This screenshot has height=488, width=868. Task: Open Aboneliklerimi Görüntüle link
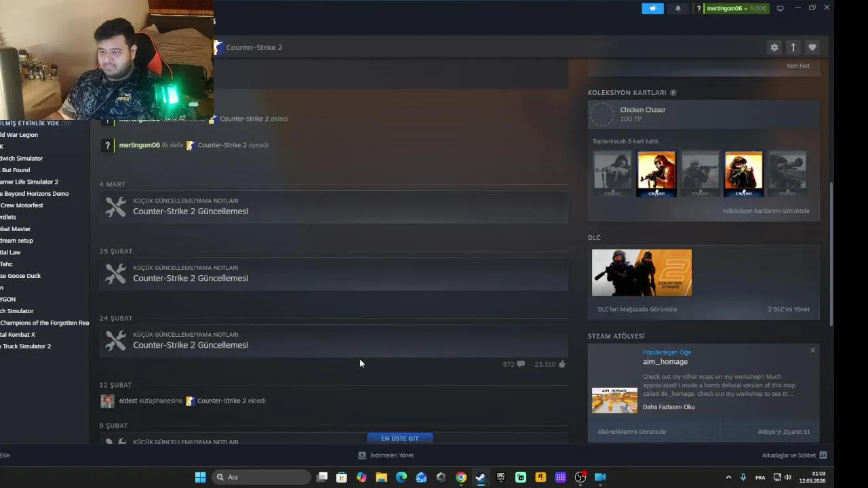631,432
